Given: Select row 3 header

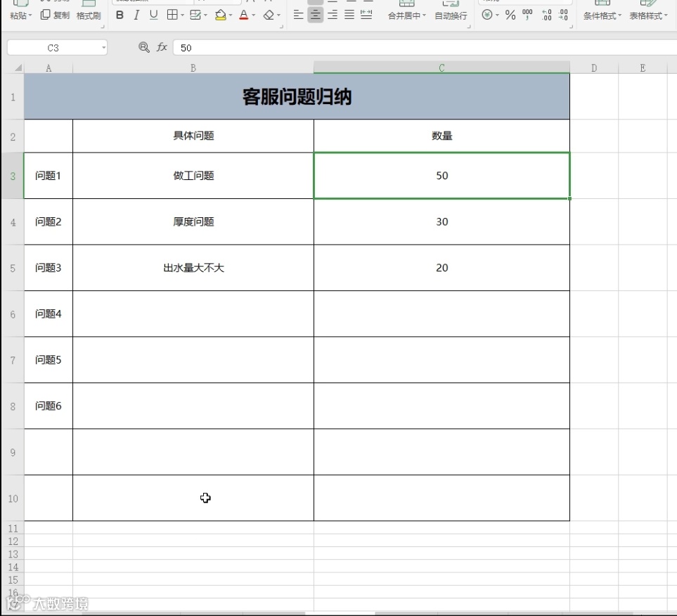Looking at the screenshot, I should point(13,176).
